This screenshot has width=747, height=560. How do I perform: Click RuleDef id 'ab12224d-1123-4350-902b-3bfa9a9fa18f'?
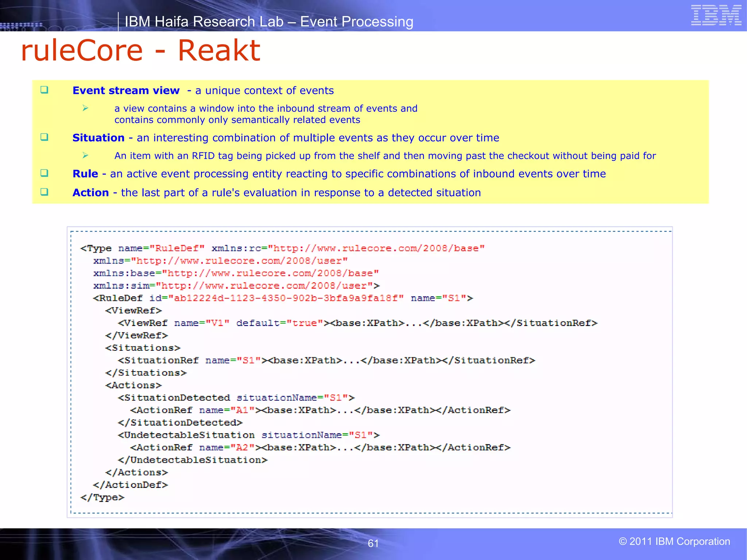(x=286, y=298)
